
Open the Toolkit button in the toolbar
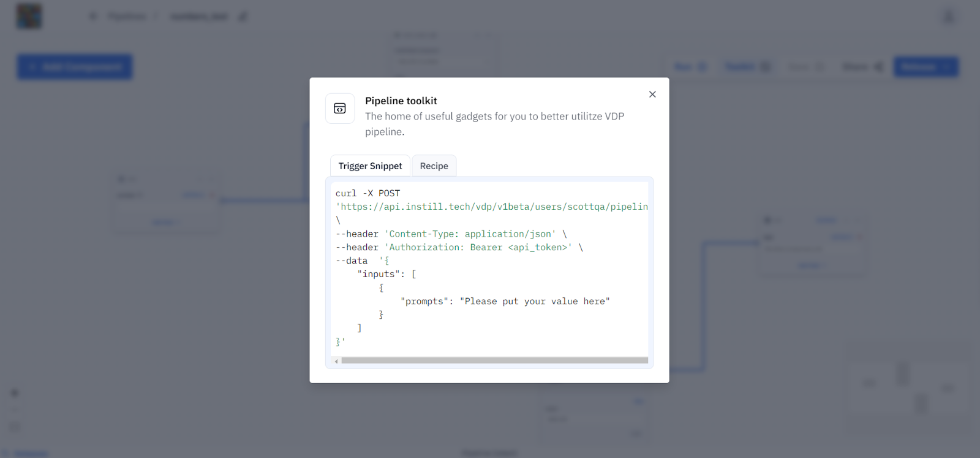click(x=748, y=67)
